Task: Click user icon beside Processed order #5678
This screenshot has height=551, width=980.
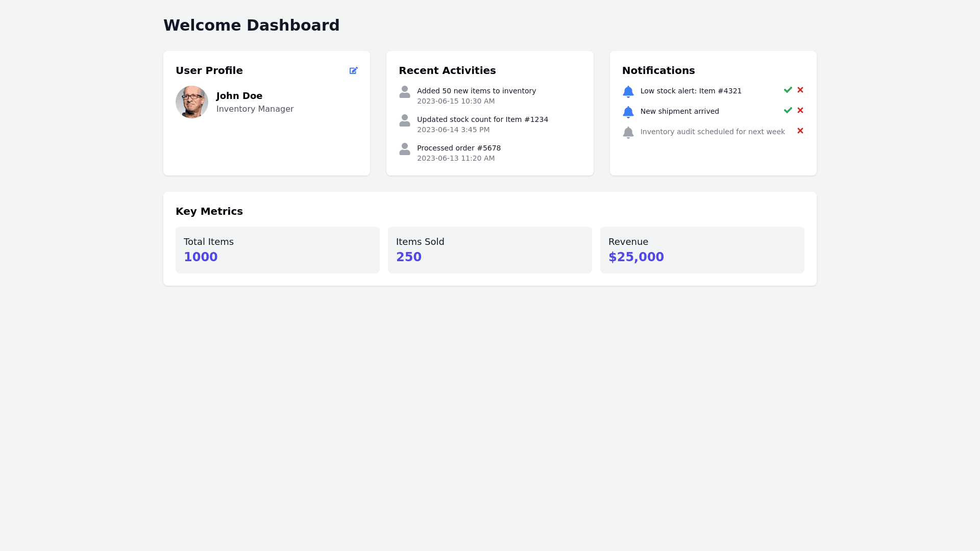Action: pos(404,149)
